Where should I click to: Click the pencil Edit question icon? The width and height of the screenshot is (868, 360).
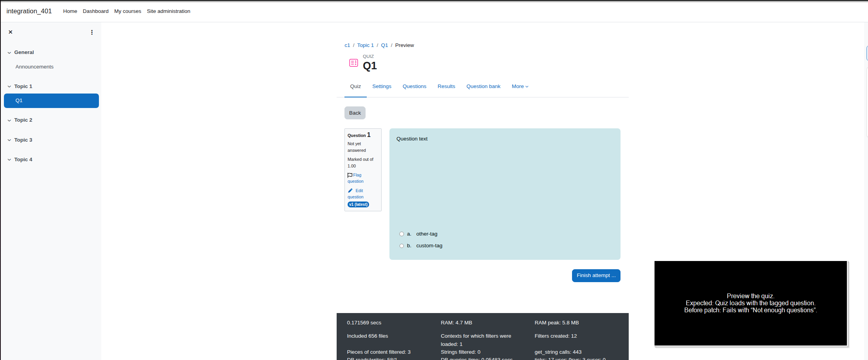(x=350, y=191)
